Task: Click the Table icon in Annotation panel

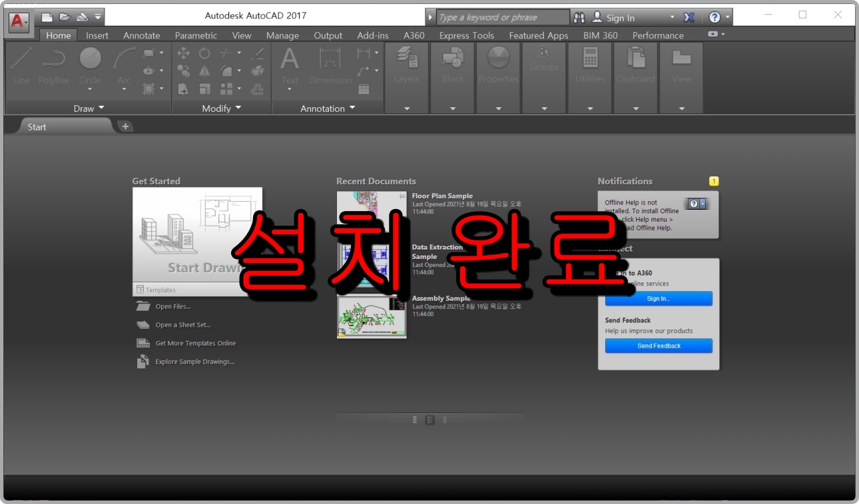Action: pyautogui.click(x=364, y=89)
